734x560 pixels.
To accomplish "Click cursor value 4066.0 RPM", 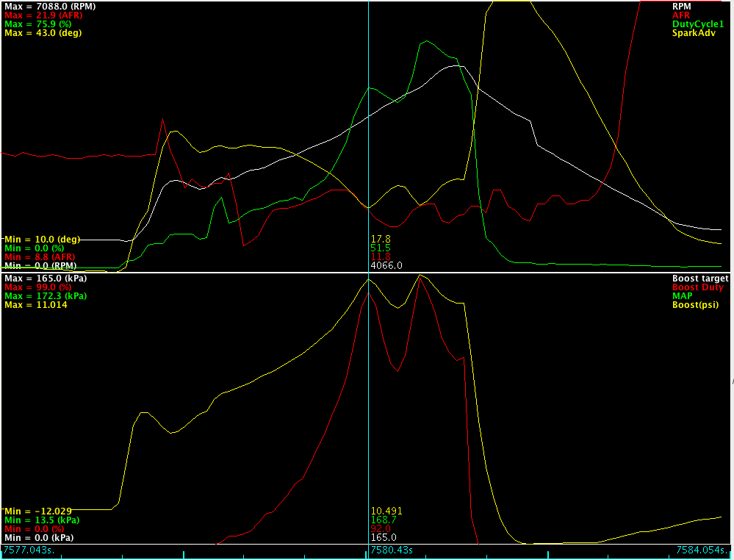I will pos(386,266).
